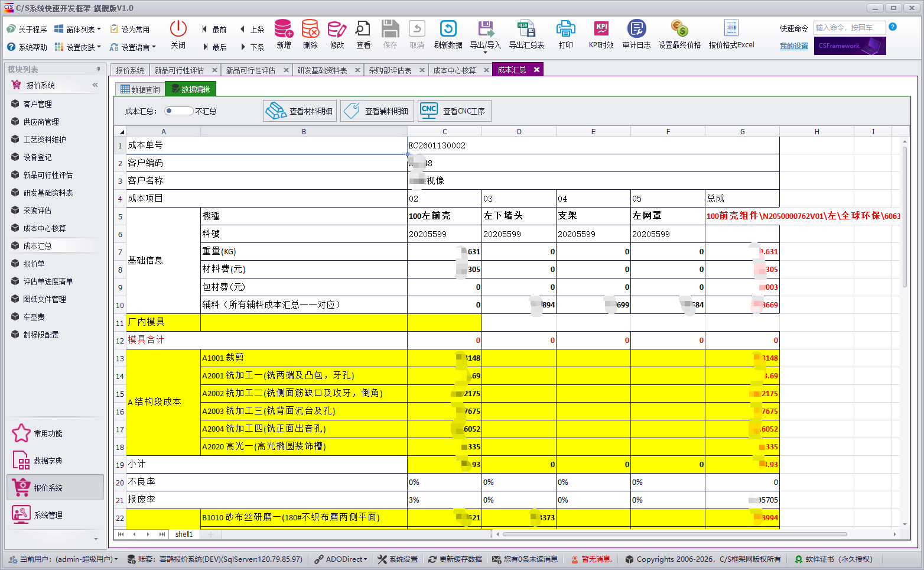Click the 修改 edit database icon
This screenshot has height=570, width=924.
pyautogui.click(x=337, y=28)
